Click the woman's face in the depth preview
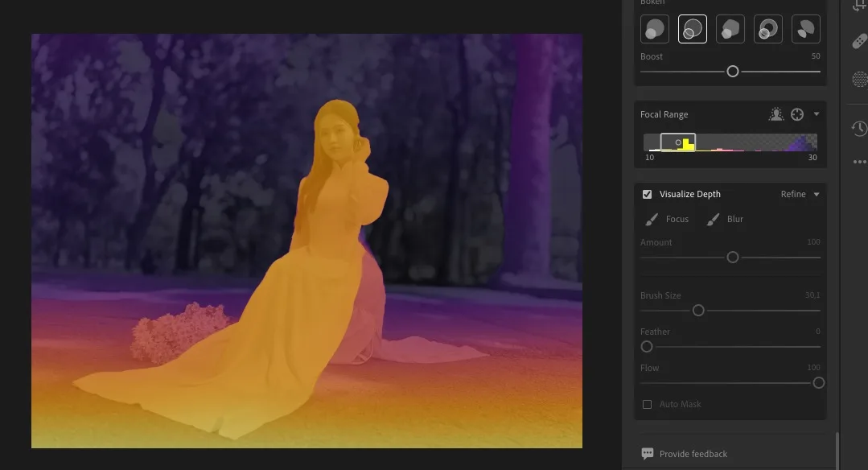868x470 pixels. [335, 138]
